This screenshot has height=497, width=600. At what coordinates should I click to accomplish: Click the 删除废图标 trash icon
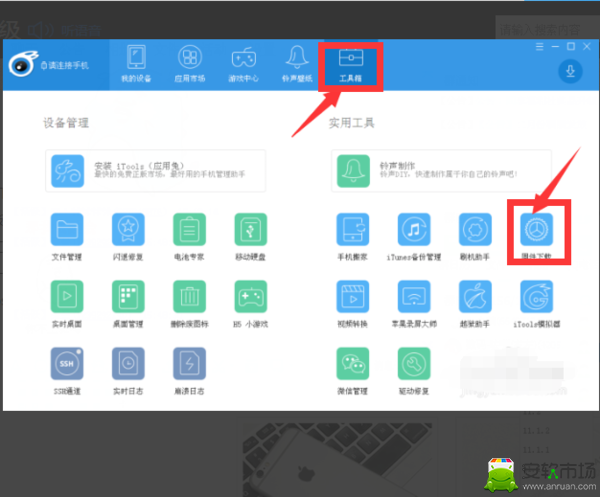point(189,297)
